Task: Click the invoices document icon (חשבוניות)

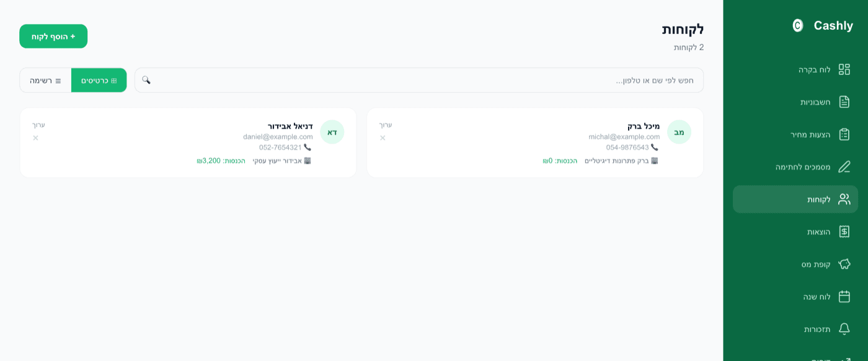Action: click(x=844, y=102)
